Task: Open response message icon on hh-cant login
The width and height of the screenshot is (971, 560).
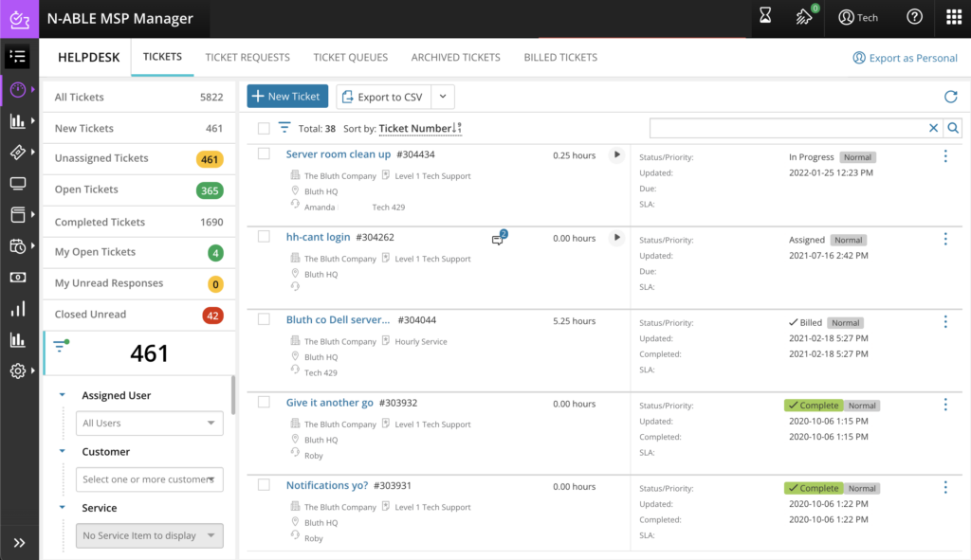Action: point(499,238)
